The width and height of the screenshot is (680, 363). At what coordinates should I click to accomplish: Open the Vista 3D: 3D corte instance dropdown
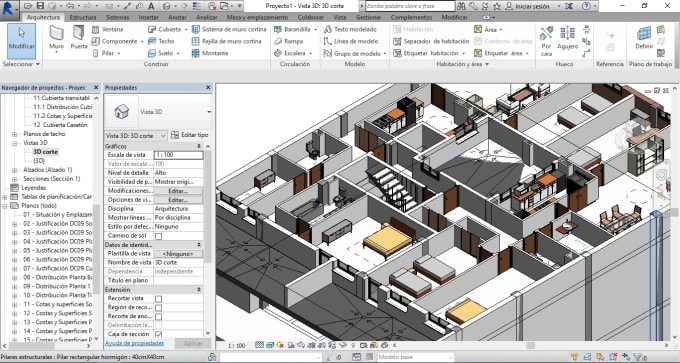pos(136,136)
